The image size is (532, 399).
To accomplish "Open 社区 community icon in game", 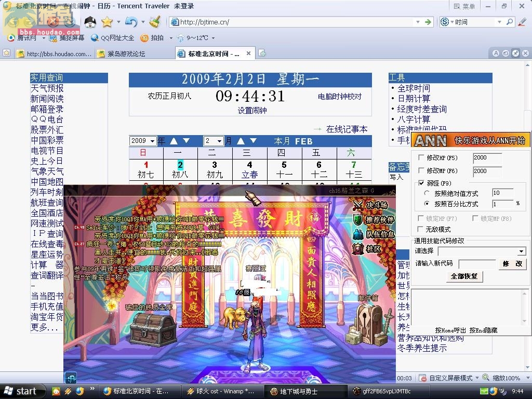I will pos(357,249).
